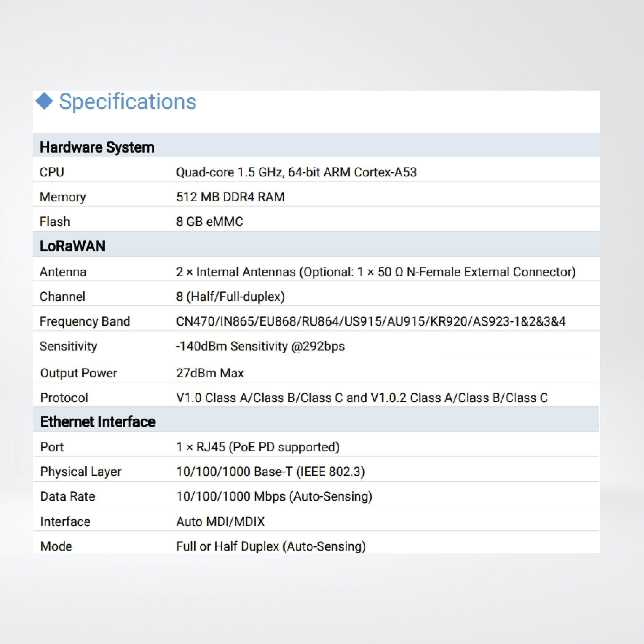Select the Flash row label

coord(54,221)
